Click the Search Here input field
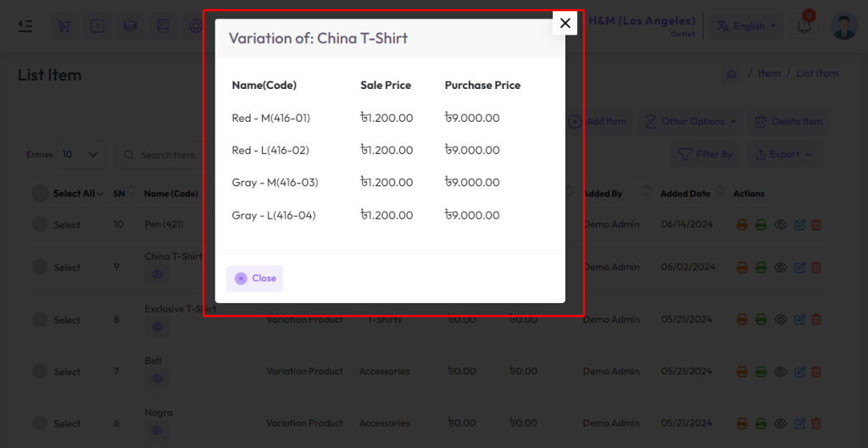868x448 pixels. pyautogui.click(x=165, y=155)
